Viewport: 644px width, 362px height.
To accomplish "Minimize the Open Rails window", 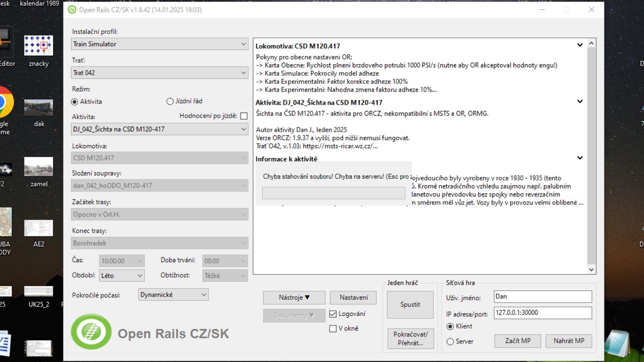I will tap(542, 10).
